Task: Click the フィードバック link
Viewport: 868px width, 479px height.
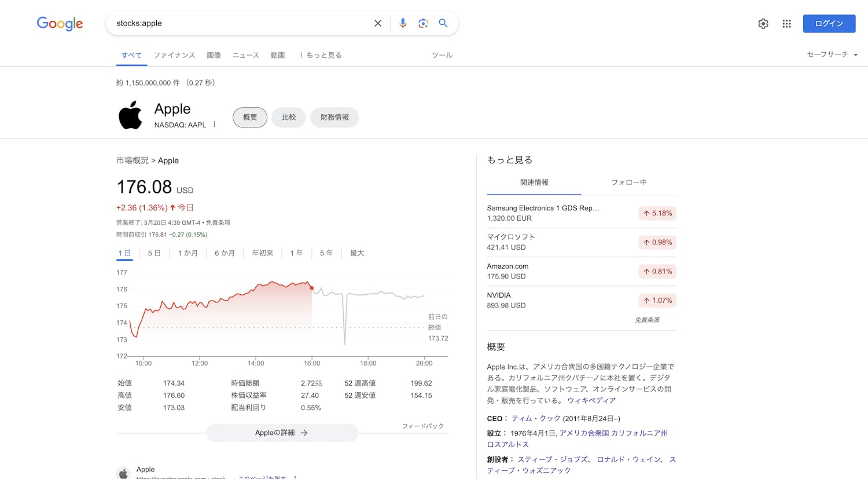Action: (423, 426)
